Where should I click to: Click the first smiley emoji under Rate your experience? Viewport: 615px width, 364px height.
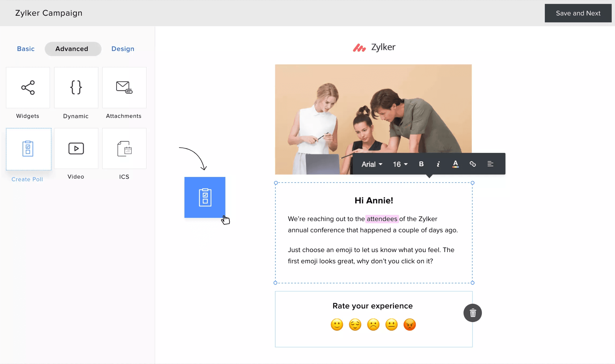(337, 325)
